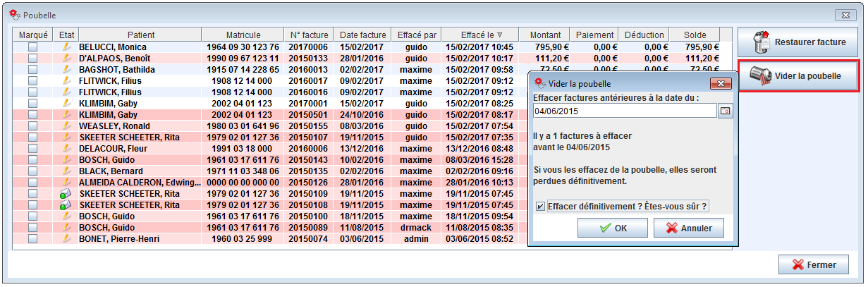
Task: Sort the table by Montant column
Action: [545, 35]
